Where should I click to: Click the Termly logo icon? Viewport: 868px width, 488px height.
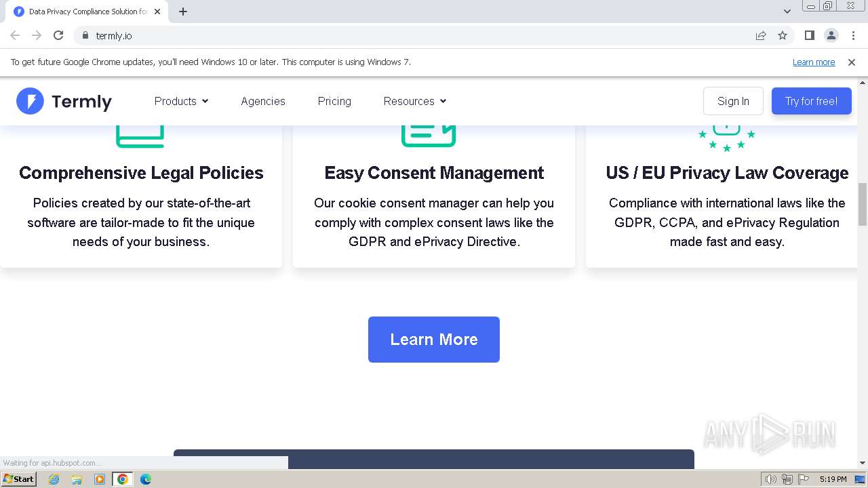point(30,101)
